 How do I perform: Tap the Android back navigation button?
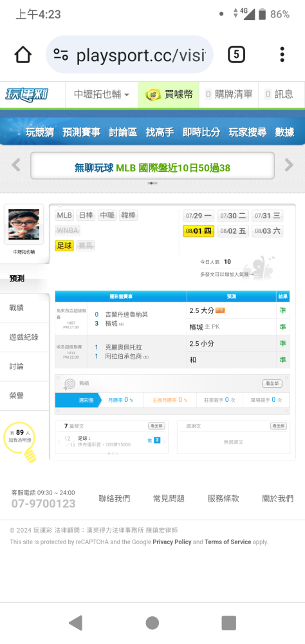coord(75,623)
